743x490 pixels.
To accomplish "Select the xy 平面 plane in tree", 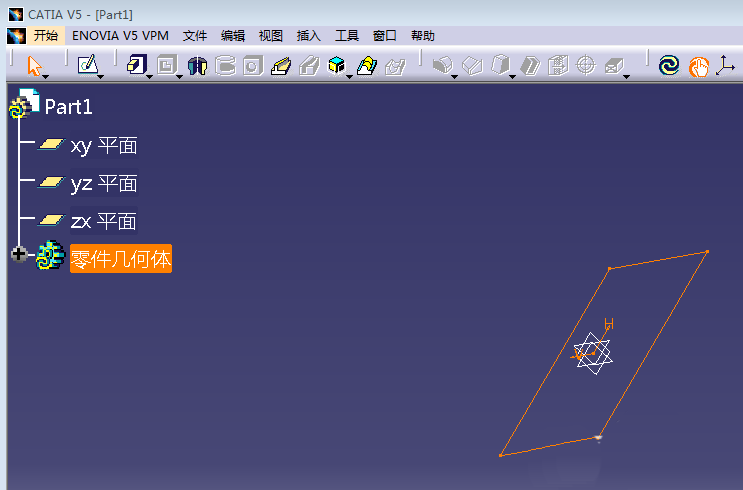I will point(103,146).
